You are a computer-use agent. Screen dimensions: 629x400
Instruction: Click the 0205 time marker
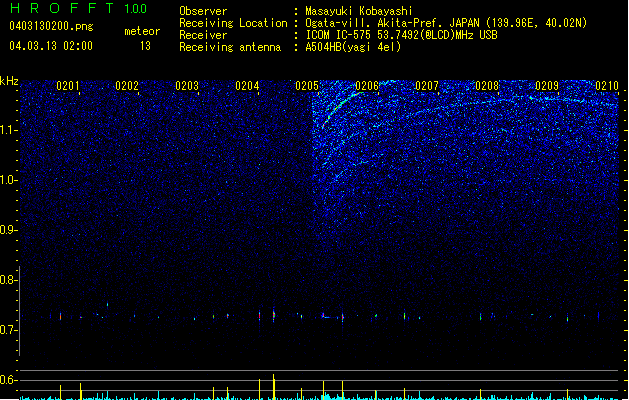point(307,86)
